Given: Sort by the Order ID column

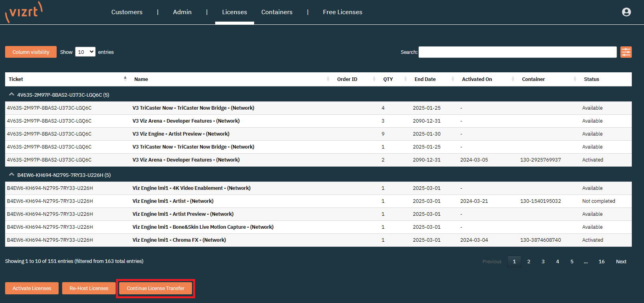Looking at the screenshot, I should click(x=347, y=79).
